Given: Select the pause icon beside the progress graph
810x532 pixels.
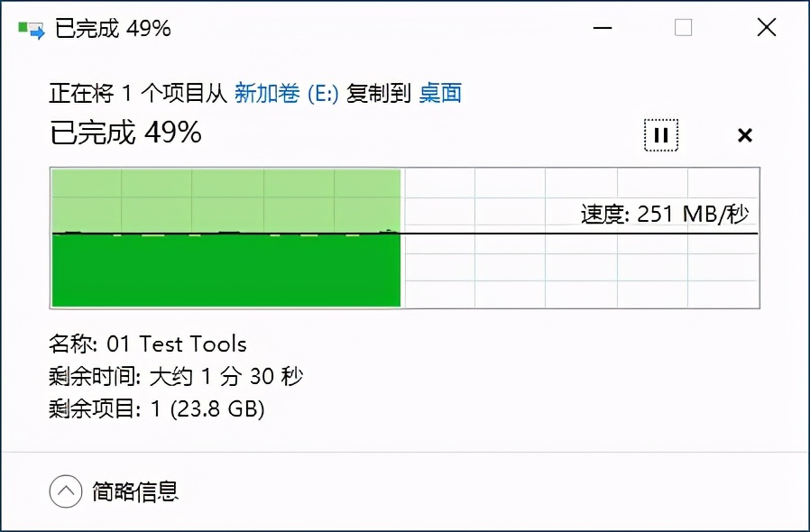Looking at the screenshot, I should pos(661,134).
